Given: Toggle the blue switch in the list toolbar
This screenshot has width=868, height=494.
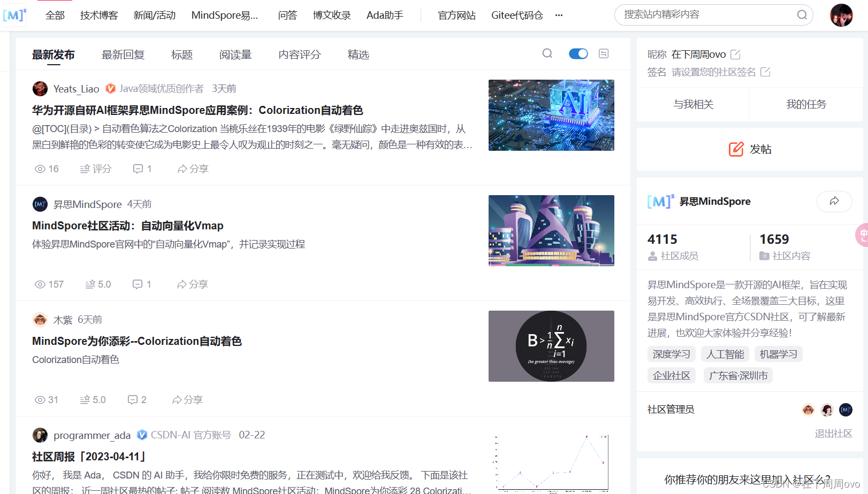Looking at the screenshot, I should pyautogui.click(x=578, y=53).
